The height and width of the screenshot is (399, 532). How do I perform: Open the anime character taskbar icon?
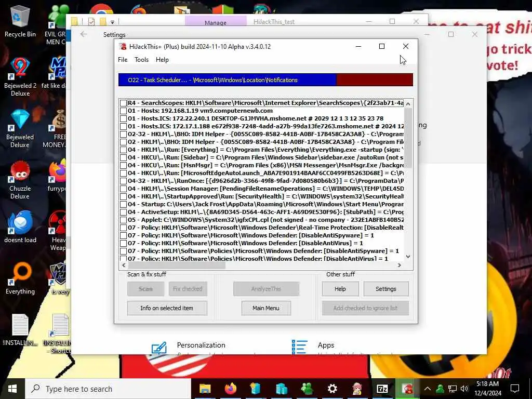click(357, 389)
